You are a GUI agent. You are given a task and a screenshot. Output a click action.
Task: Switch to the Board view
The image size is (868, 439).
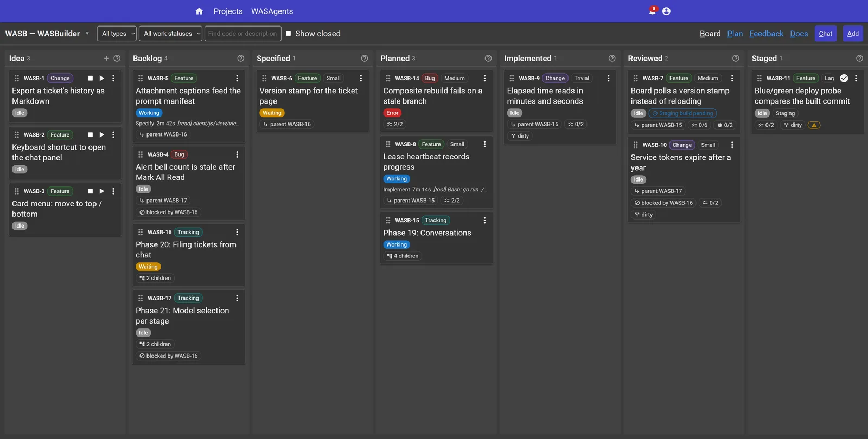710,34
